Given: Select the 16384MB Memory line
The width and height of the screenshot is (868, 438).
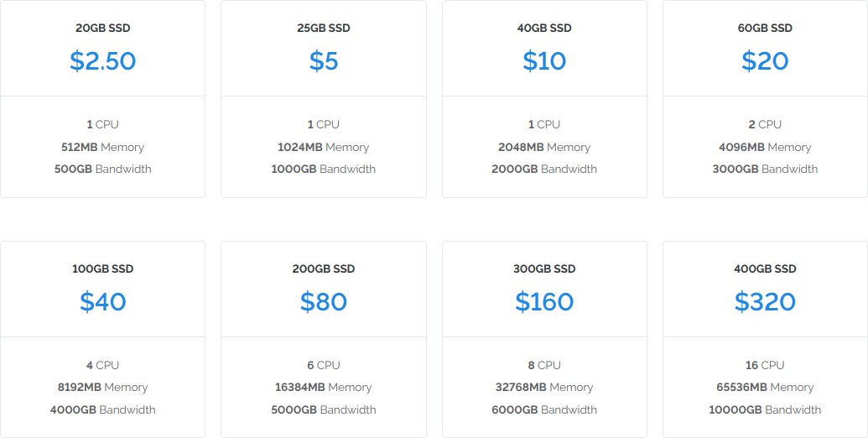Looking at the screenshot, I should pyautogui.click(x=324, y=387).
